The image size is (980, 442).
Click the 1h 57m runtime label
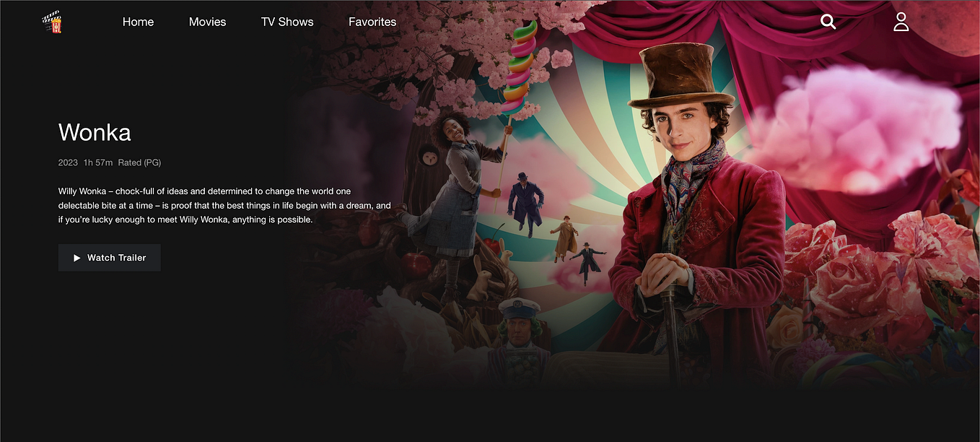(x=98, y=162)
